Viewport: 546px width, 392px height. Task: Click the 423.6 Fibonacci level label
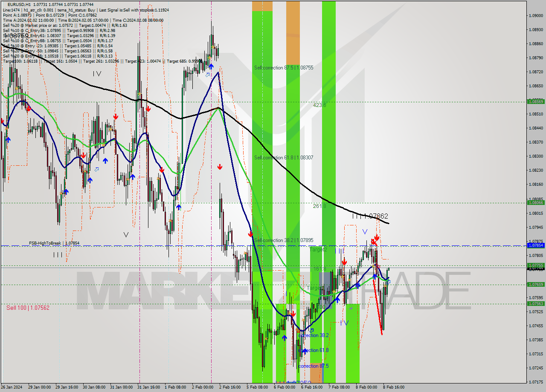coord(319,105)
